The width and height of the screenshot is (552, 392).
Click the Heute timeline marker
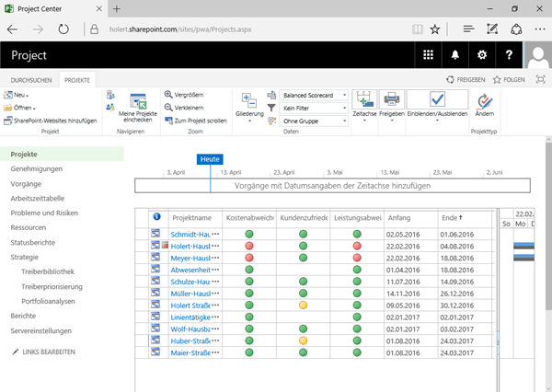[x=210, y=159]
